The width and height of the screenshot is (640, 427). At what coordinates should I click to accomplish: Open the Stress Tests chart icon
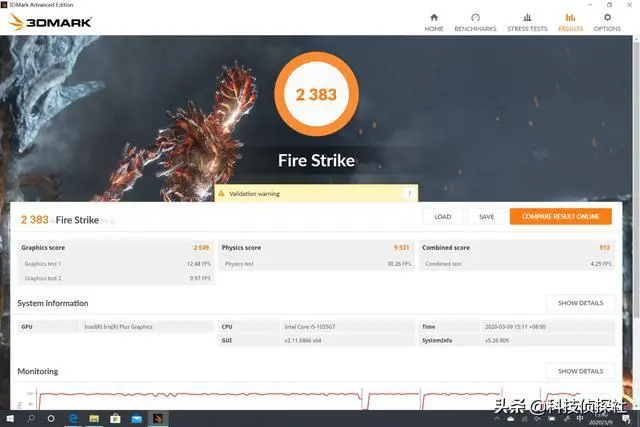click(x=527, y=18)
